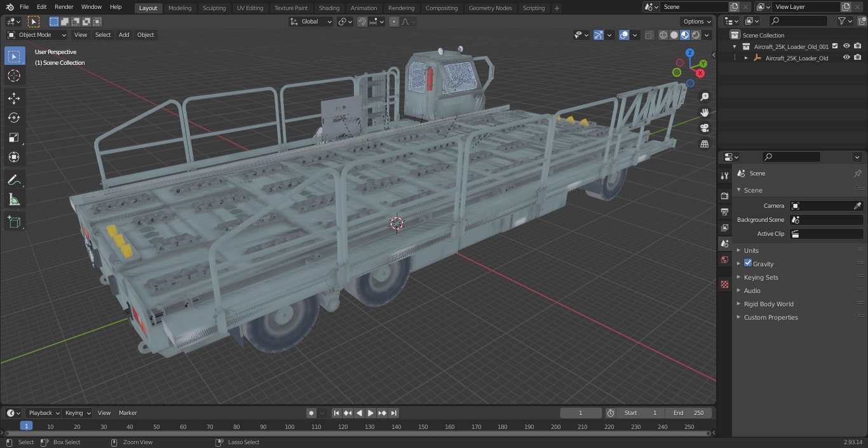Activate the Move tool
The width and height of the screenshot is (868, 448).
(x=14, y=98)
